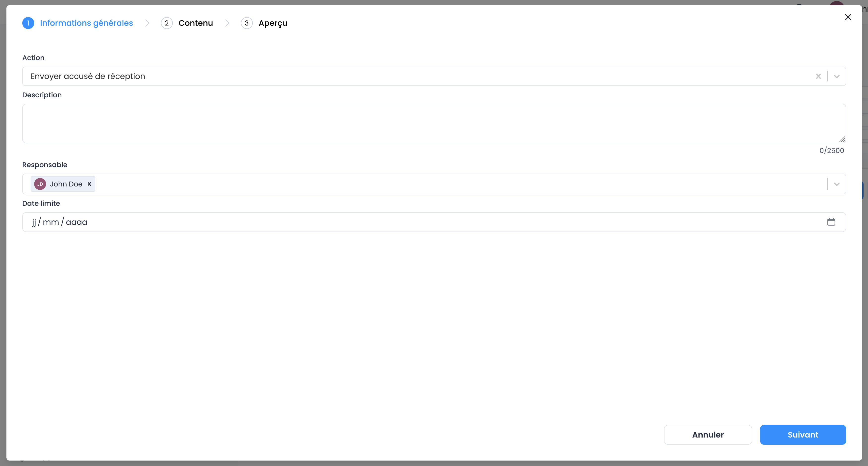This screenshot has width=868, height=466.
Task: Click step 2 number circle
Action: [167, 23]
